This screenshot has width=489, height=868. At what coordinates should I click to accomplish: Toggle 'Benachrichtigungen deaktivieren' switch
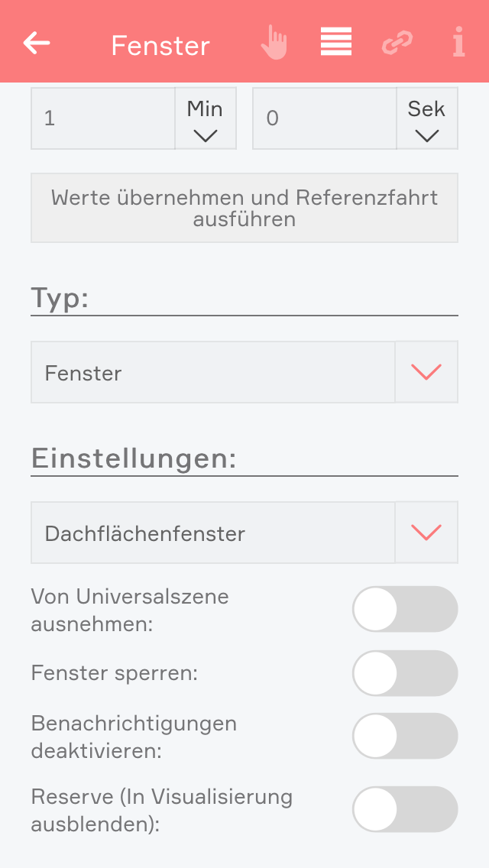tap(404, 737)
